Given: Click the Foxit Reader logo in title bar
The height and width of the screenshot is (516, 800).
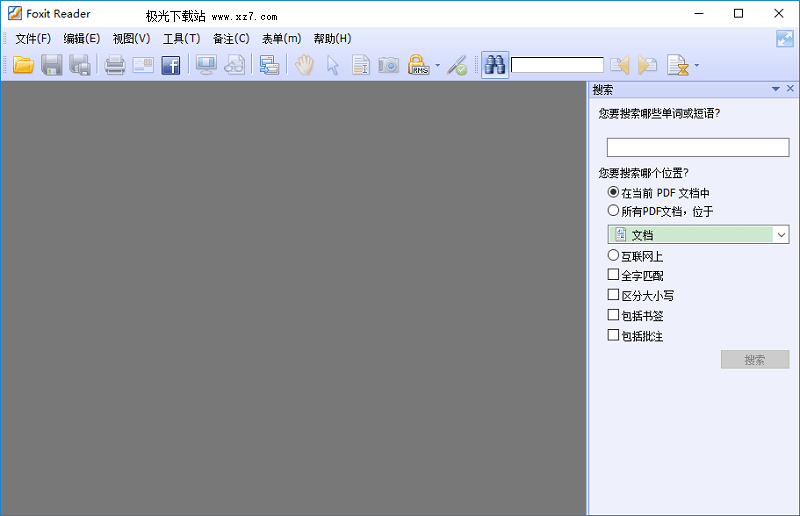Looking at the screenshot, I should coord(15,13).
